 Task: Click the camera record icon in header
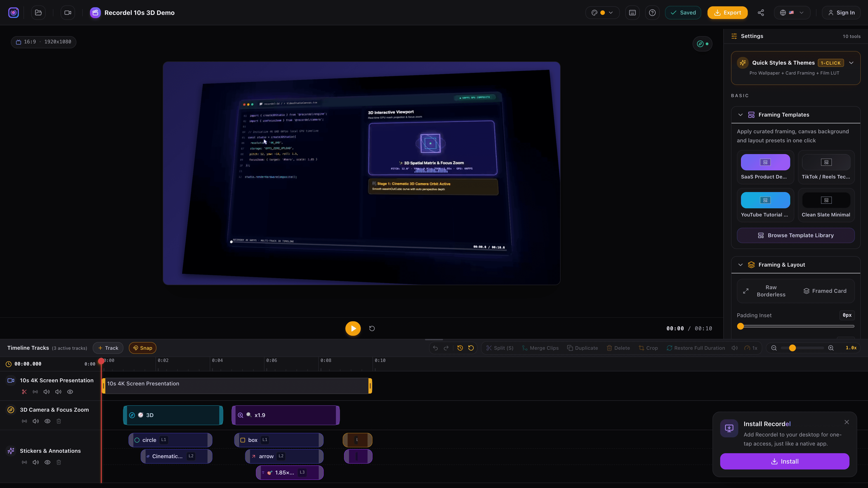point(68,12)
